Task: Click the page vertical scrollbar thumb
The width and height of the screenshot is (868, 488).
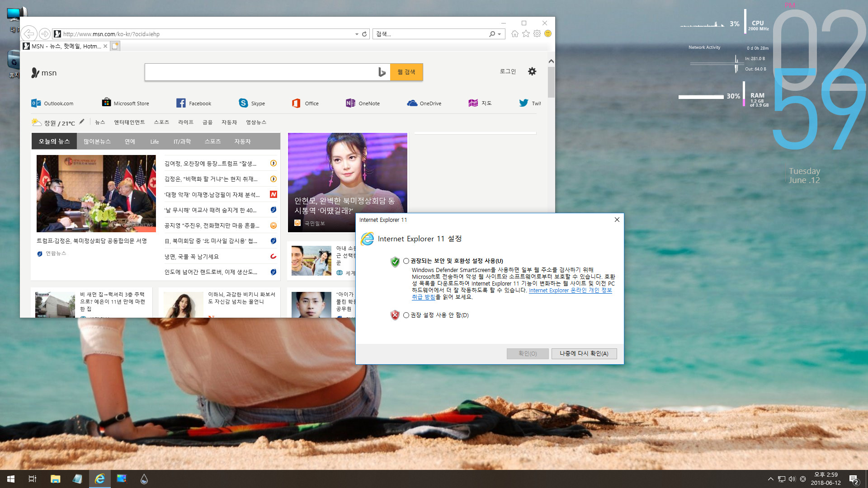Action: coord(551,82)
